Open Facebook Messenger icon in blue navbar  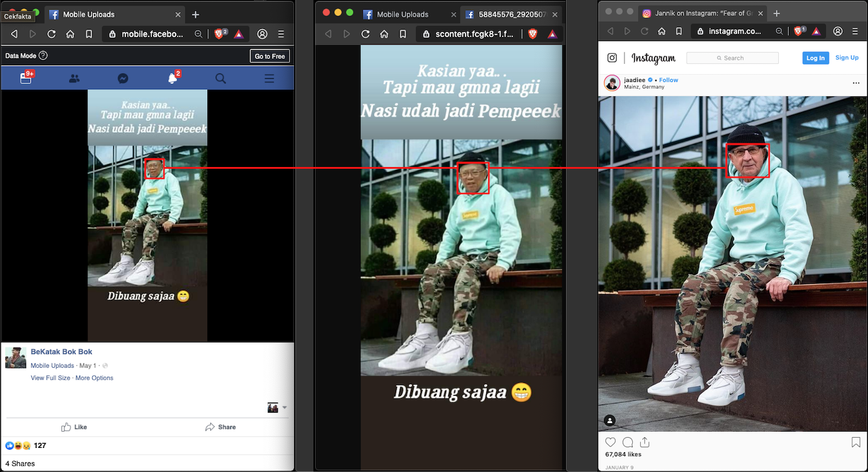pos(122,78)
